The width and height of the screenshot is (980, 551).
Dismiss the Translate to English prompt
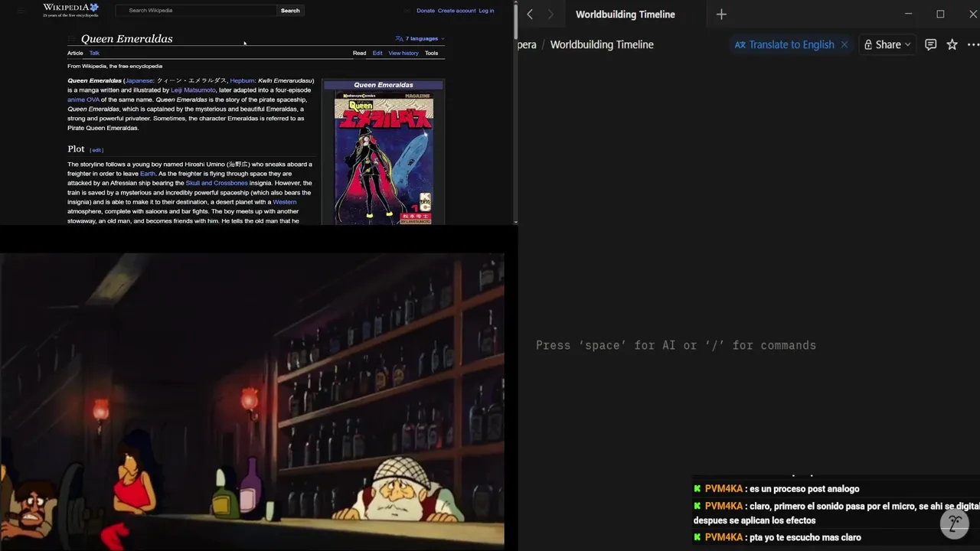point(844,44)
